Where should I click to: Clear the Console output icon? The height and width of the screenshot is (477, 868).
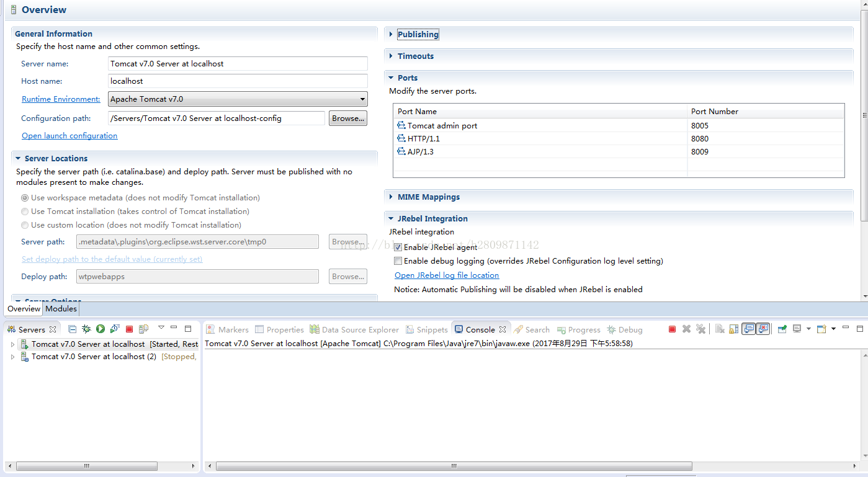click(x=720, y=329)
